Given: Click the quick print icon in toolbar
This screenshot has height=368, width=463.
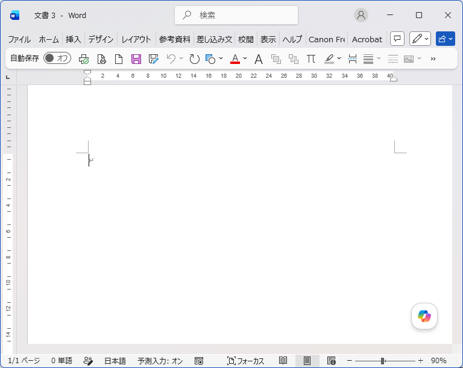Looking at the screenshot, I should click(84, 59).
